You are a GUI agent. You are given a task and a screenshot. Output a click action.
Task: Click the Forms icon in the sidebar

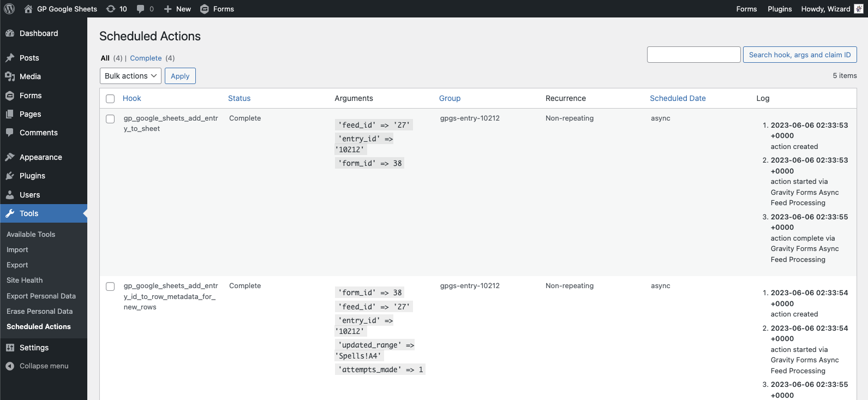pos(10,95)
